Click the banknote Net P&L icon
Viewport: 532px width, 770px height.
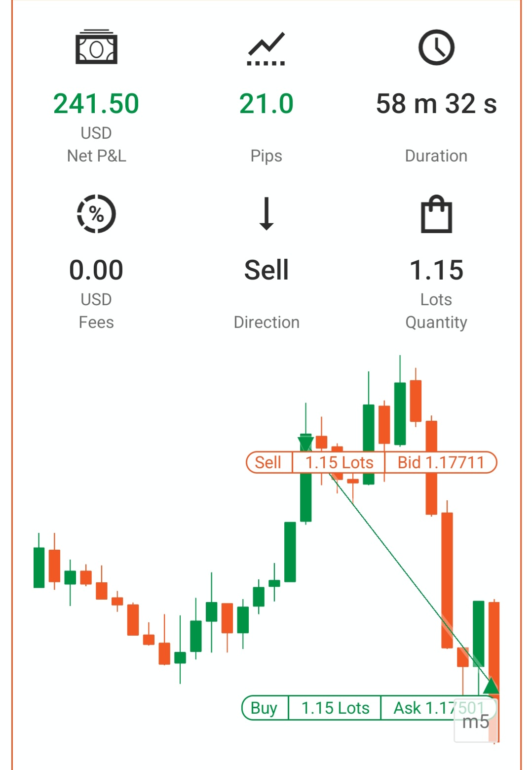[96, 47]
